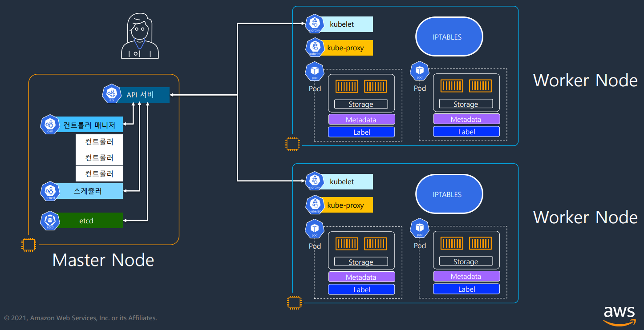Click second container icon in upper node's right Pod
The height and width of the screenshot is (330, 644).
480,85
